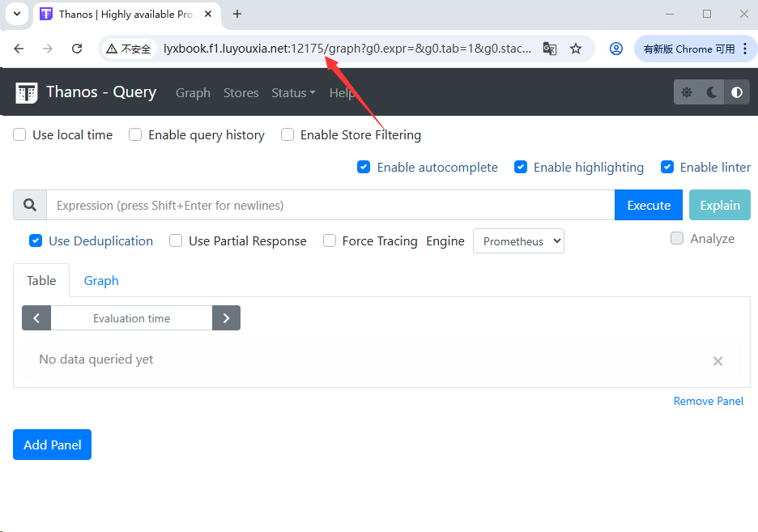Bookmark this page with the star icon
Screen dimensions: 758x532
click(576, 49)
